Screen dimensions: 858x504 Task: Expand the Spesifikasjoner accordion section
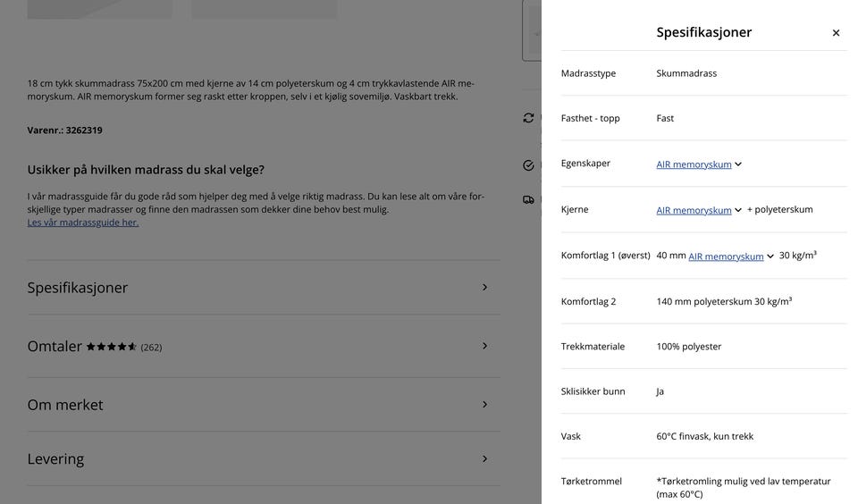click(x=78, y=288)
